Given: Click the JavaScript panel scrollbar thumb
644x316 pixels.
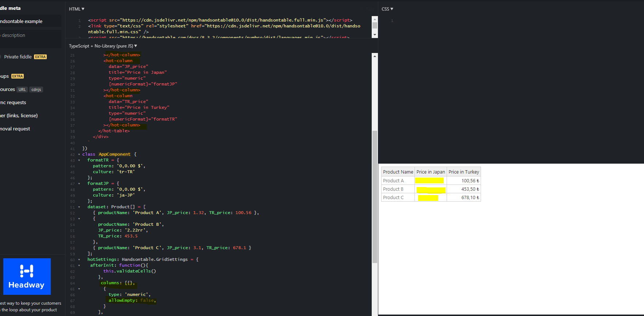Looking at the screenshot, I should [x=375, y=197].
